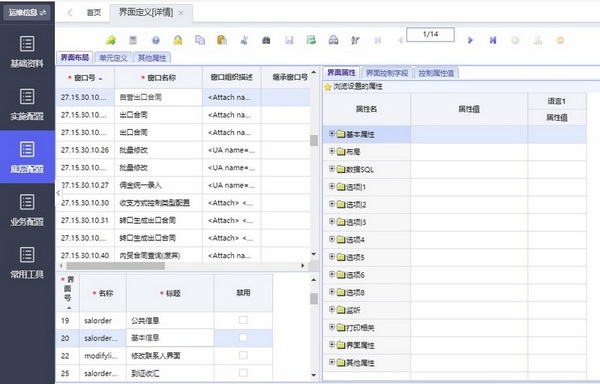Expand the 布局 tree node
This screenshot has height=384, width=600.
tap(332, 151)
